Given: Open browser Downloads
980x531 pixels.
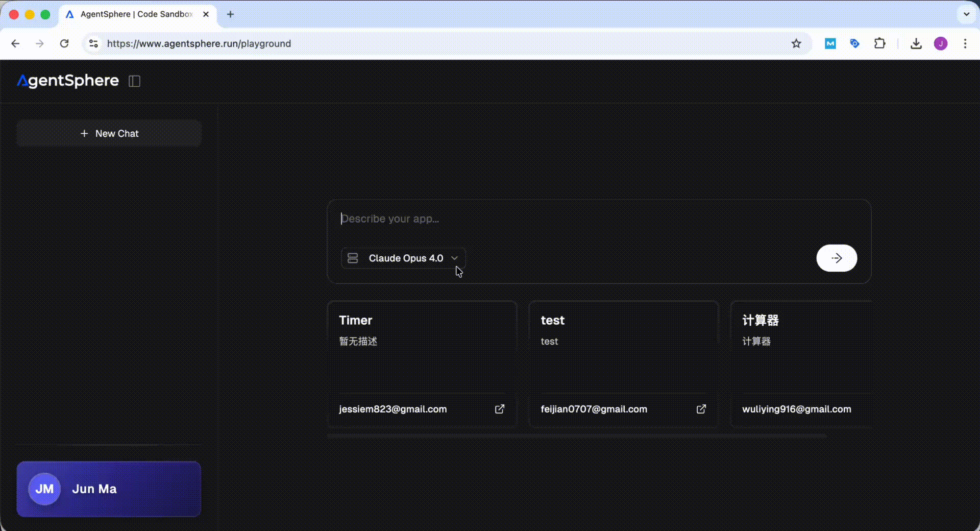Looking at the screenshot, I should pos(916,44).
